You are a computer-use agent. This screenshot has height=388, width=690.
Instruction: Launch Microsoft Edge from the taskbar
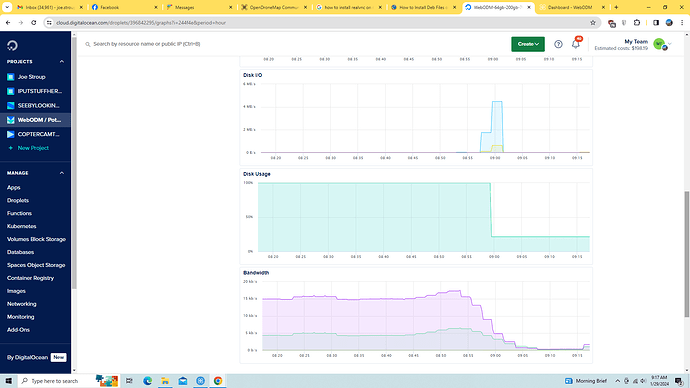(147, 381)
